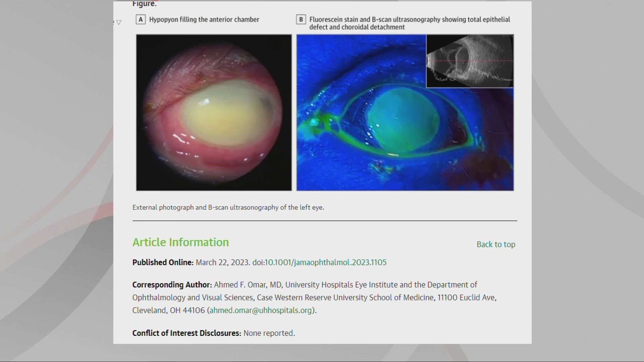Open the hypopyon photograph in panel A

click(x=214, y=113)
